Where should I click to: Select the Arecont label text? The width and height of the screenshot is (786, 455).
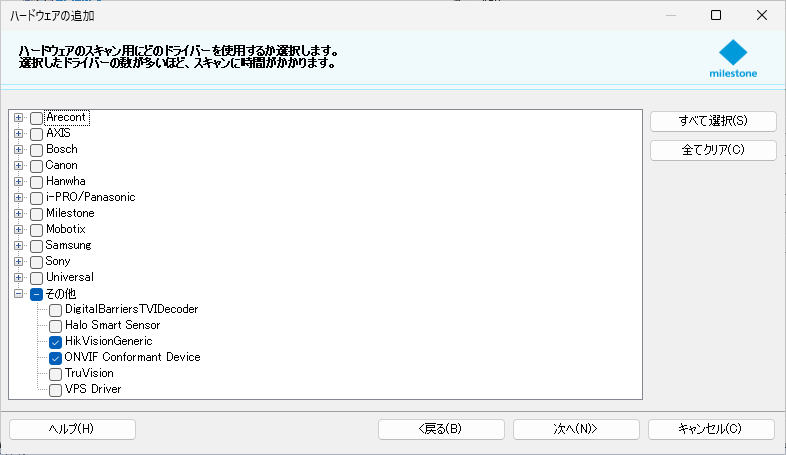tap(66, 117)
